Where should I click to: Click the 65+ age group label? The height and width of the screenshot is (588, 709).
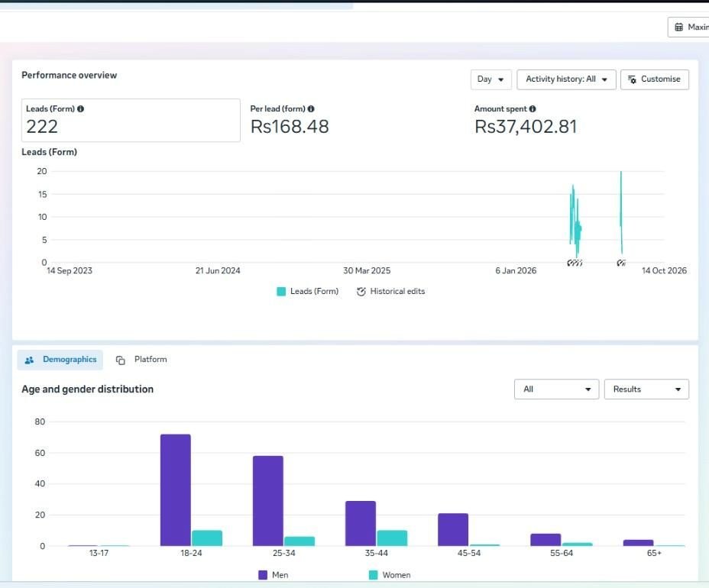tap(654, 553)
